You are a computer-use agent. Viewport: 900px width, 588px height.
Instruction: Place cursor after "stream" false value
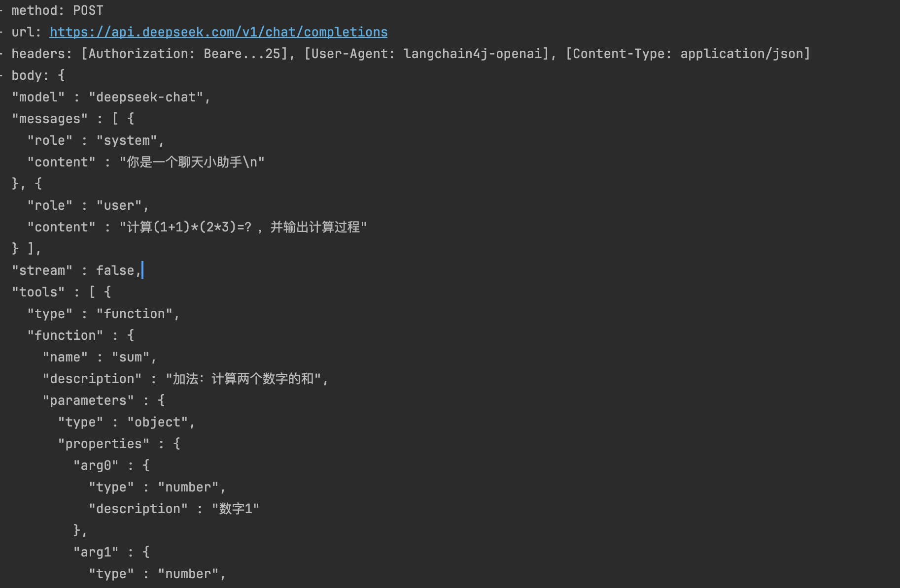click(141, 270)
